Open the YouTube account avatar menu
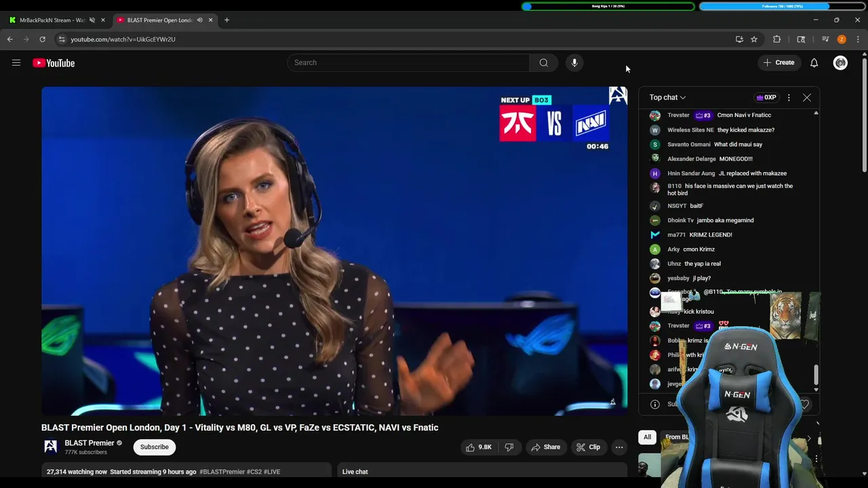868x488 pixels. 841,62
